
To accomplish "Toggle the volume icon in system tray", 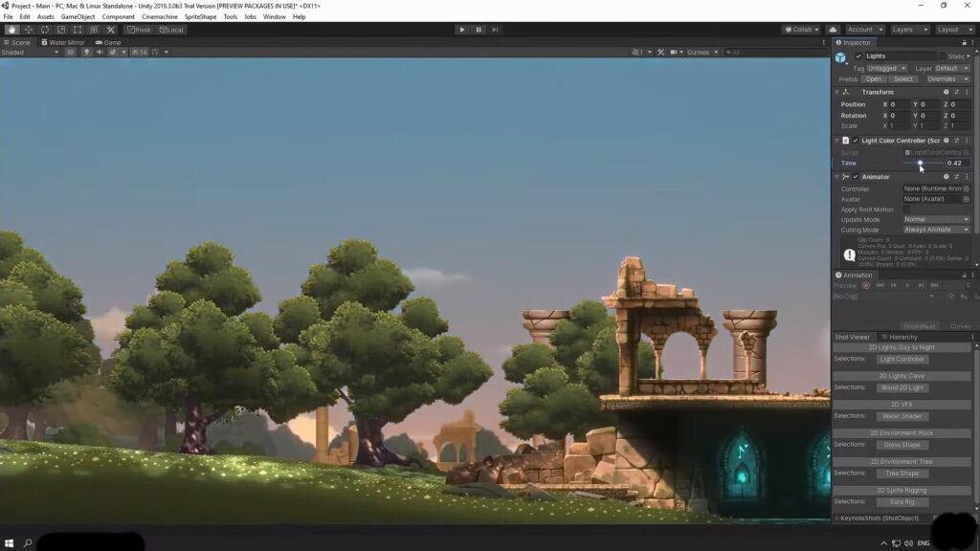I will click(908, 543).
